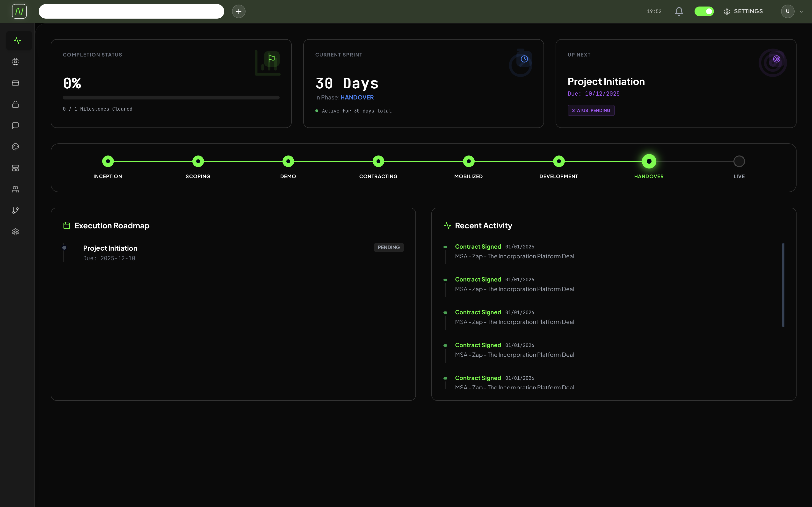Click the Recent Activity scrollbar
The height and width of the screenshot is (507, 812).
pos(783,285)
